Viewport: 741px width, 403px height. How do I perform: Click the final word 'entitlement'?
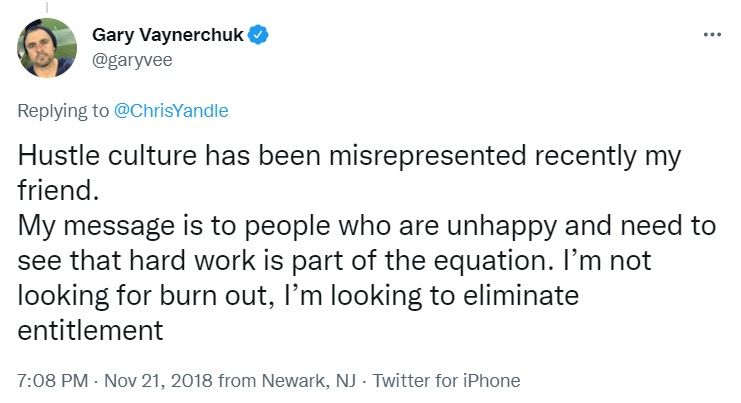coord(90,330)
